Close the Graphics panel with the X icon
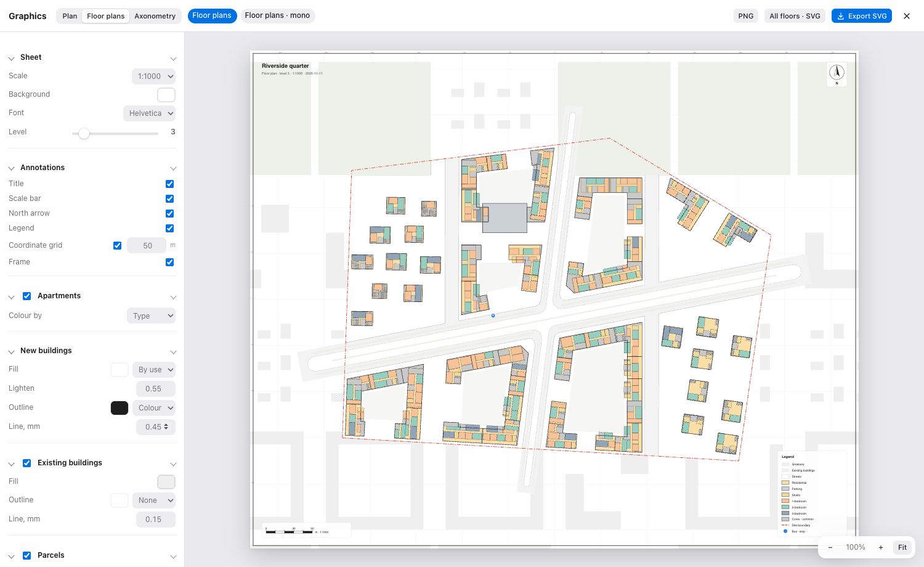 (x=907, y=16)
